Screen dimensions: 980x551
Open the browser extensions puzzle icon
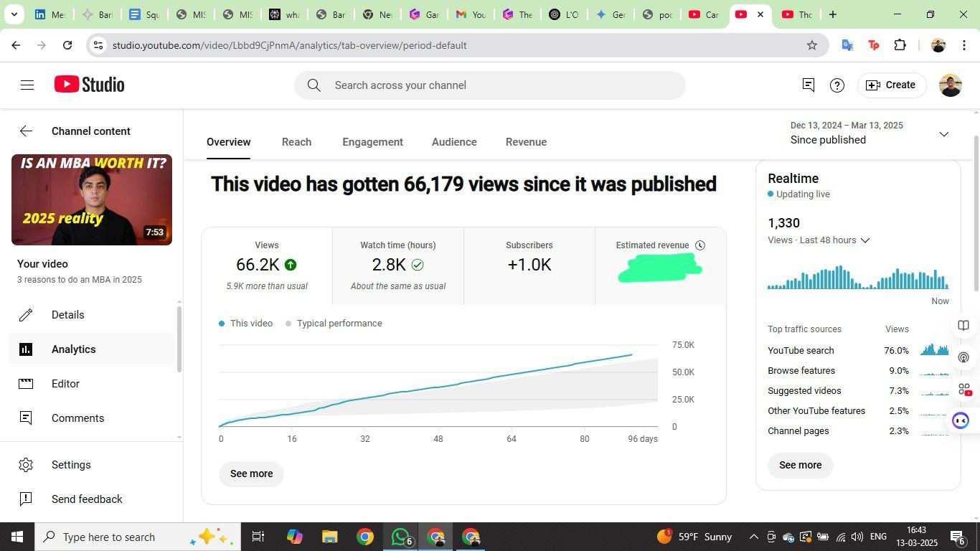(900, 45)
